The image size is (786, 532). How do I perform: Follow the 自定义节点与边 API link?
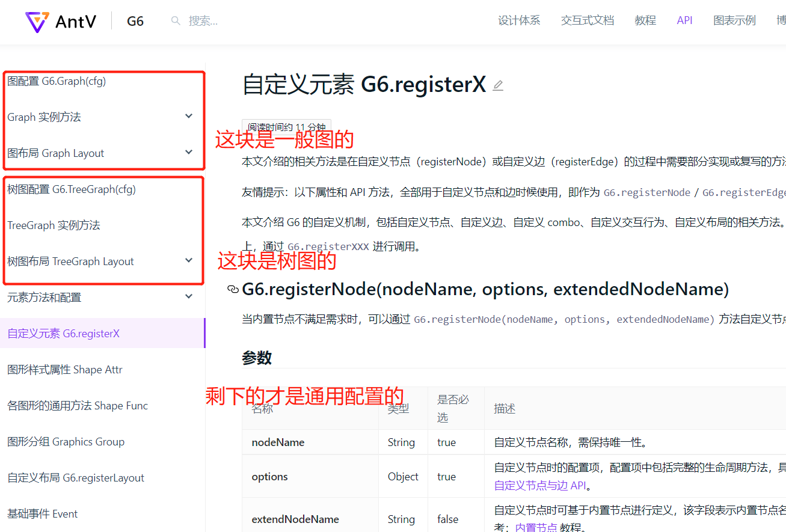click(539, 486)
